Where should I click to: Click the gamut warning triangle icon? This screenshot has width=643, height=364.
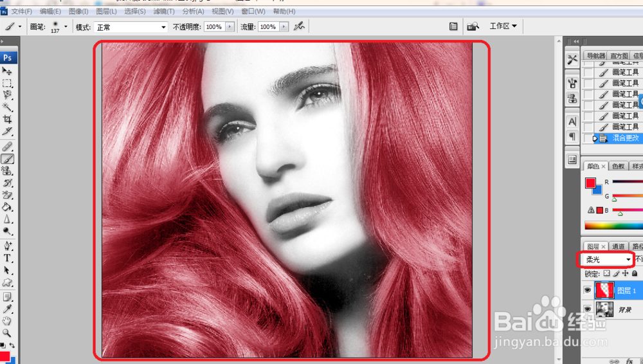pos(591,210)
